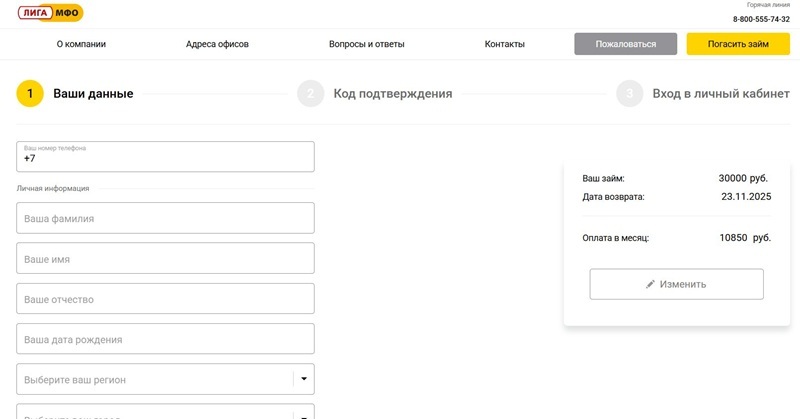Click the Оплата в месяц: label
The height and width of the screenshot is (419, 800).
click(616, 238)
